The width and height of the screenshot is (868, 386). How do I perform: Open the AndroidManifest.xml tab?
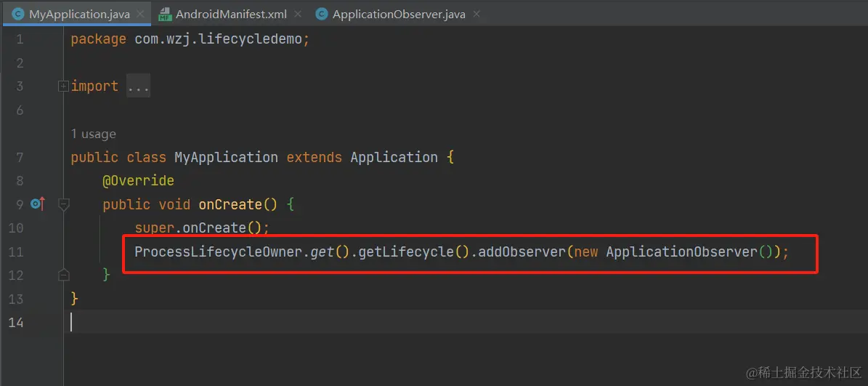click(231, 15)
